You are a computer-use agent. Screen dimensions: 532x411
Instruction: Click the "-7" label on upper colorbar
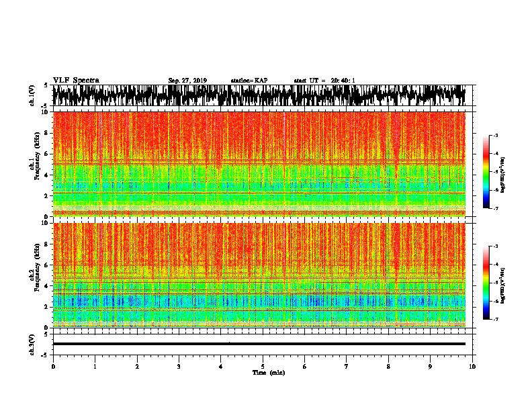(x=496, y=208)
